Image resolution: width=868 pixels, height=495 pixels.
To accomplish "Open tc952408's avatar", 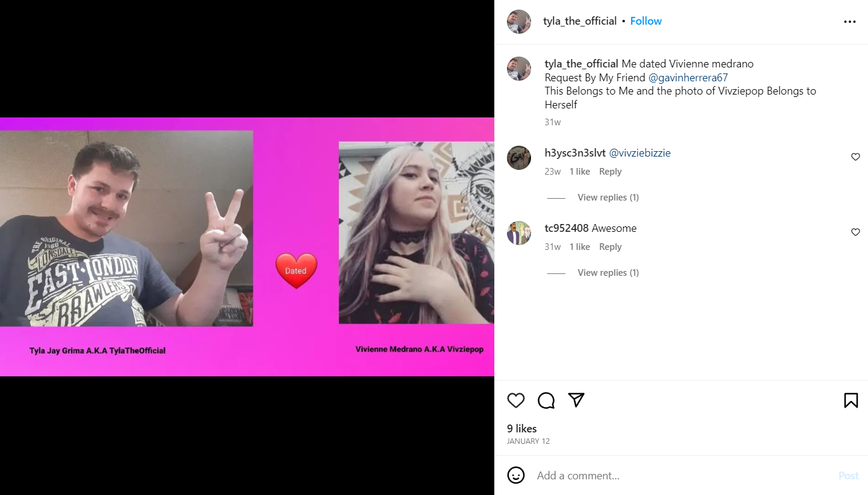I will point(519,233).
